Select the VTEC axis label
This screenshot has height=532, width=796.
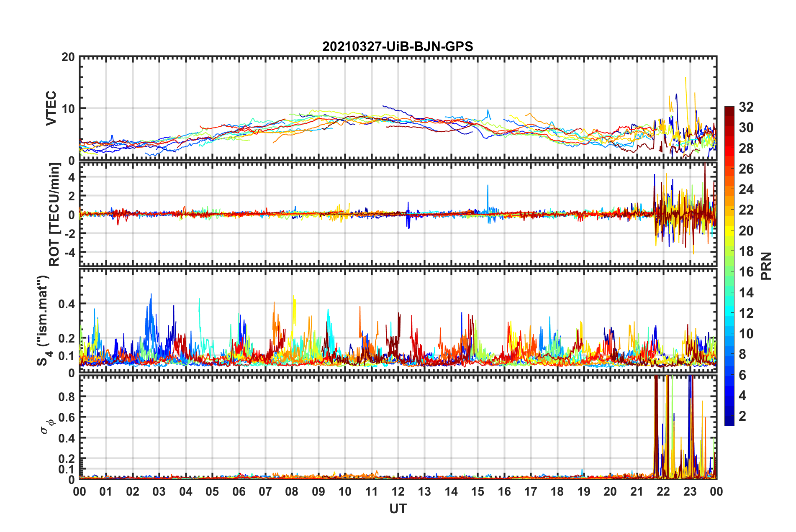pyautogui.click(x=51, y=108)
